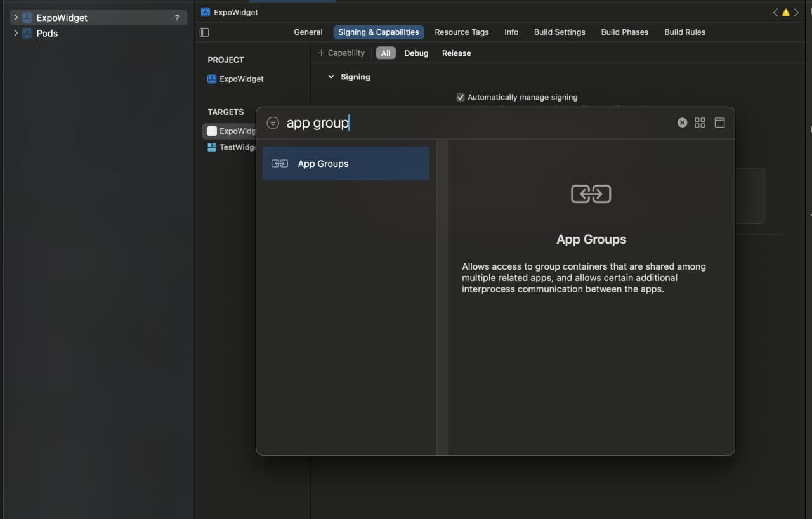Click the large App Groups icon in detail pane
Image resolution: width=812 pixels, height=519 pixels.
[x=591, y=194]
